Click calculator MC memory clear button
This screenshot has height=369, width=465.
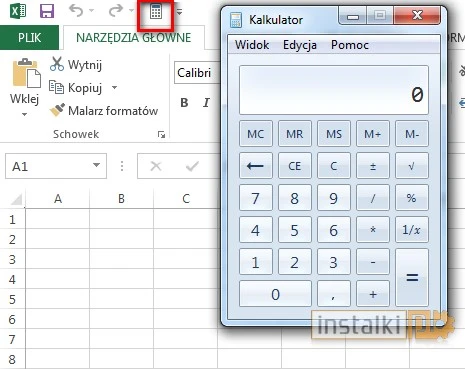point(256,134)
